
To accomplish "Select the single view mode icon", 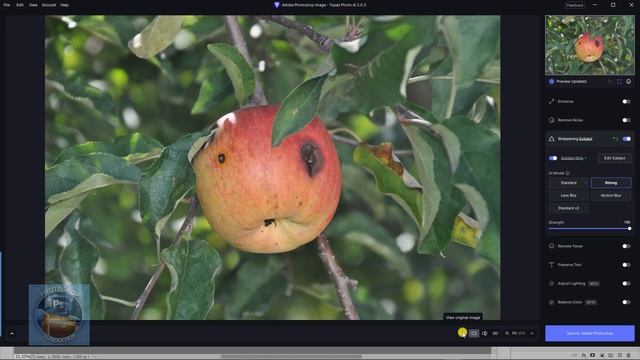I will click(473, 333).
